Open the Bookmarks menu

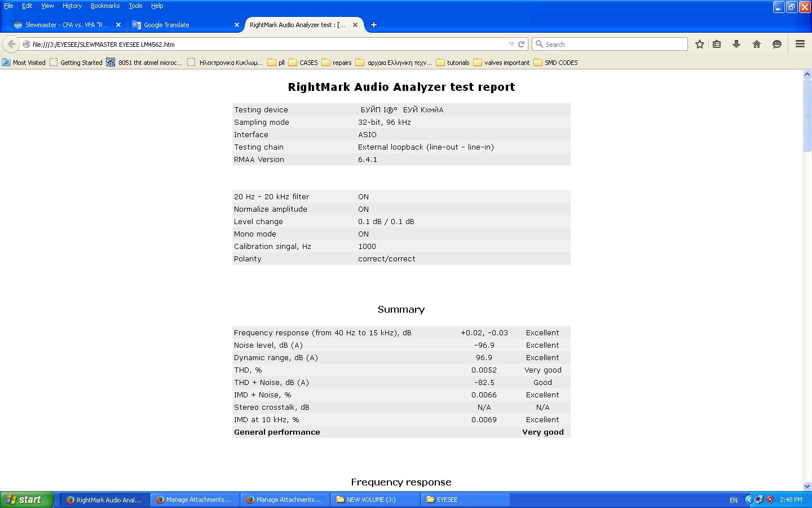coord(105,6)
